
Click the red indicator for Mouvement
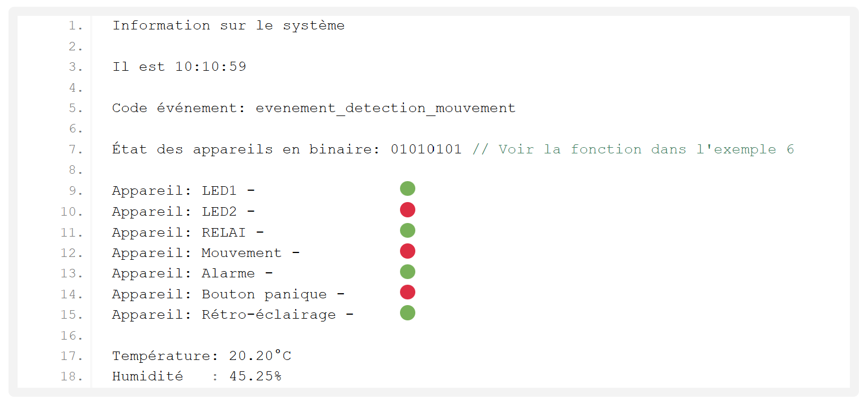[x=407, y=251]
